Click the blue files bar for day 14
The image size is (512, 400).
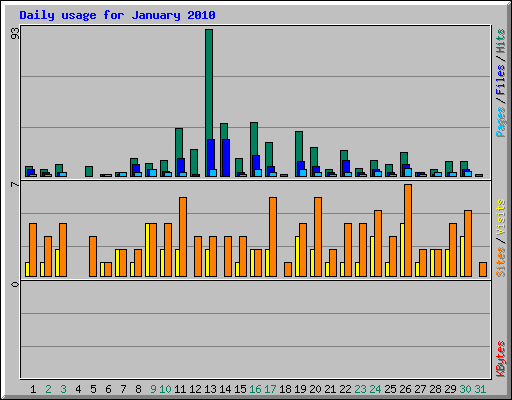pos(226,158)
